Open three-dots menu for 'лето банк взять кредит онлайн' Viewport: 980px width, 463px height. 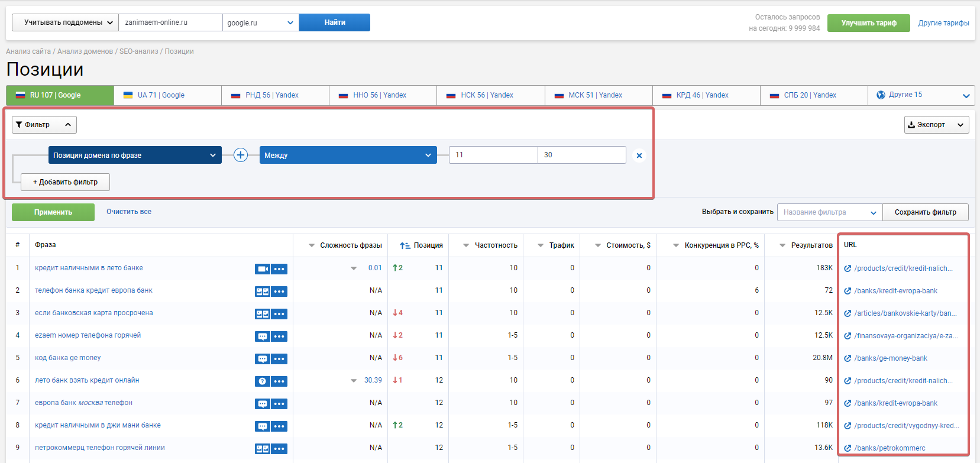[280, 381]
